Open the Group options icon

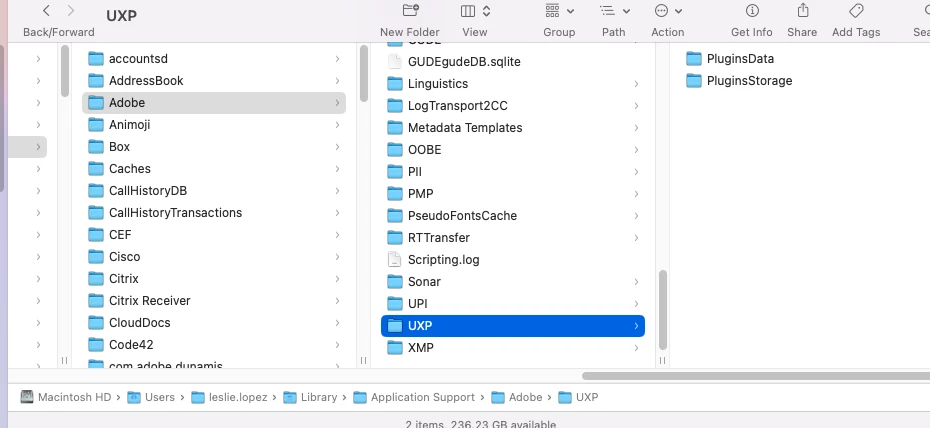552,11
